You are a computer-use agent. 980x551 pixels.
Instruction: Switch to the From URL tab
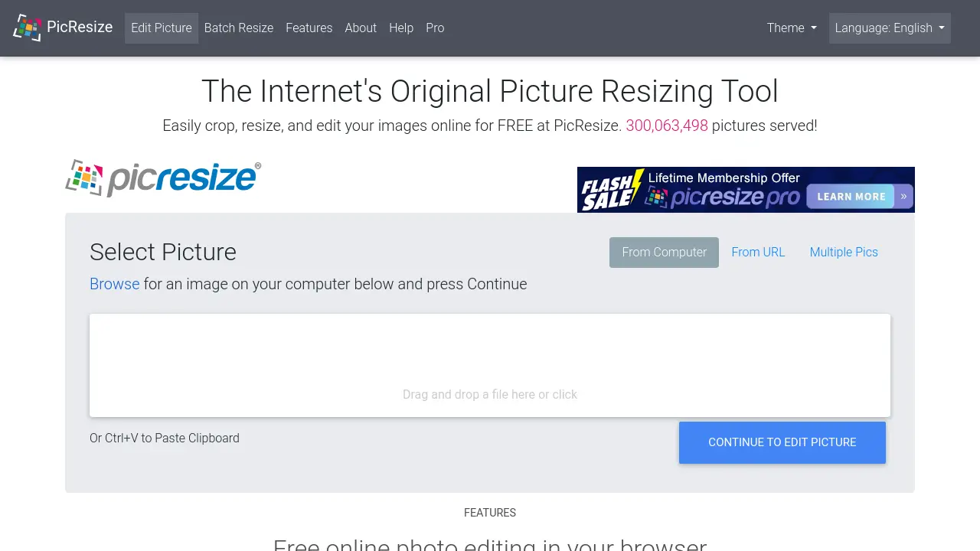tap(758, 252)
